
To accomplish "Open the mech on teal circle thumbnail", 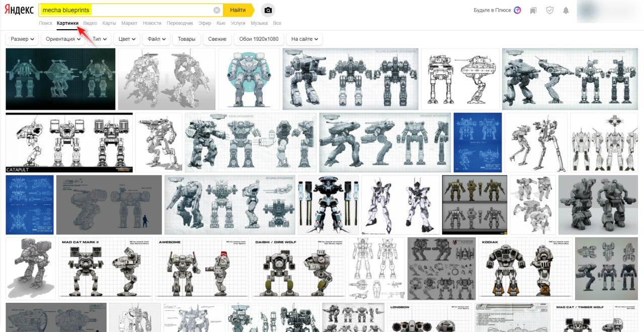I will pos(249,79).
